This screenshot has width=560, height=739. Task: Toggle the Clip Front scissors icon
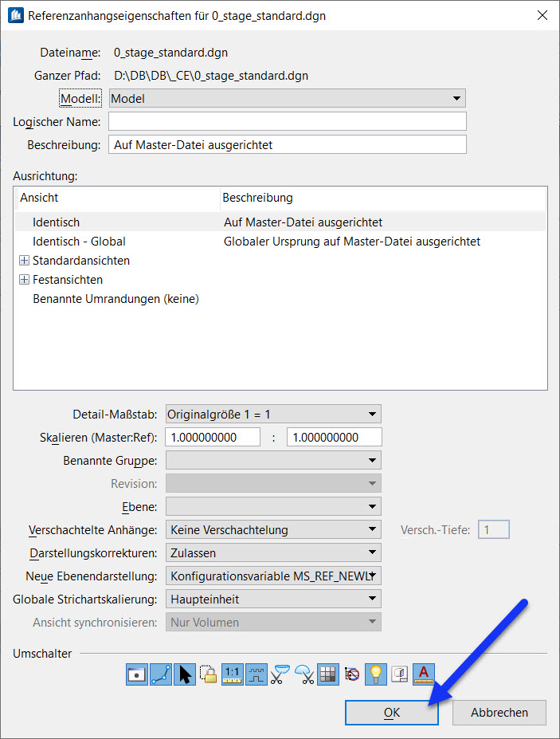(304, 674)
